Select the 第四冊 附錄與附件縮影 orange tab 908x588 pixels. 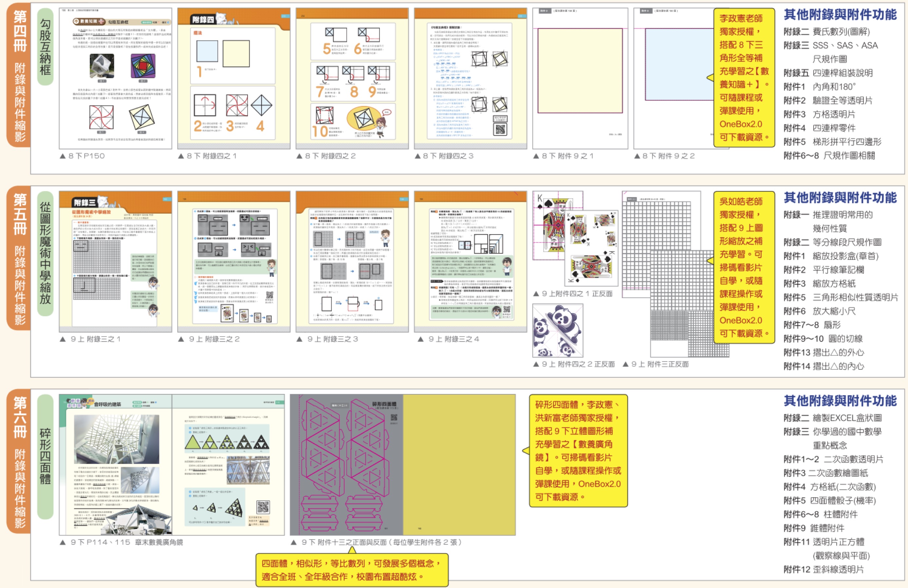click(x=19, y=74)
